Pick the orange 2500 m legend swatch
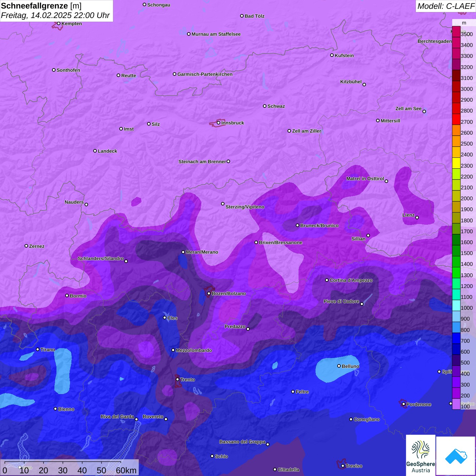Image resolution: width=476 pixels, height=476 pixels. click(x=456, y=141)
